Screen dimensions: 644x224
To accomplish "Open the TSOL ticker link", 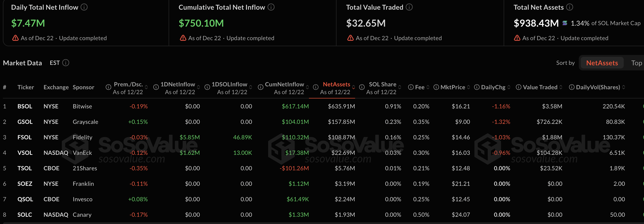I will click(24, 168).
